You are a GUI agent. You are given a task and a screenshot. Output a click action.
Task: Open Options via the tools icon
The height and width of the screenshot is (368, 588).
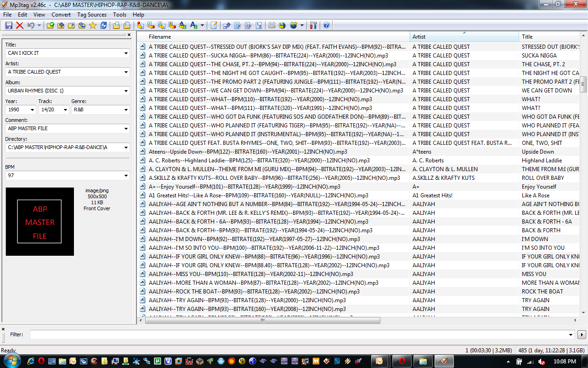click(314, 25)
